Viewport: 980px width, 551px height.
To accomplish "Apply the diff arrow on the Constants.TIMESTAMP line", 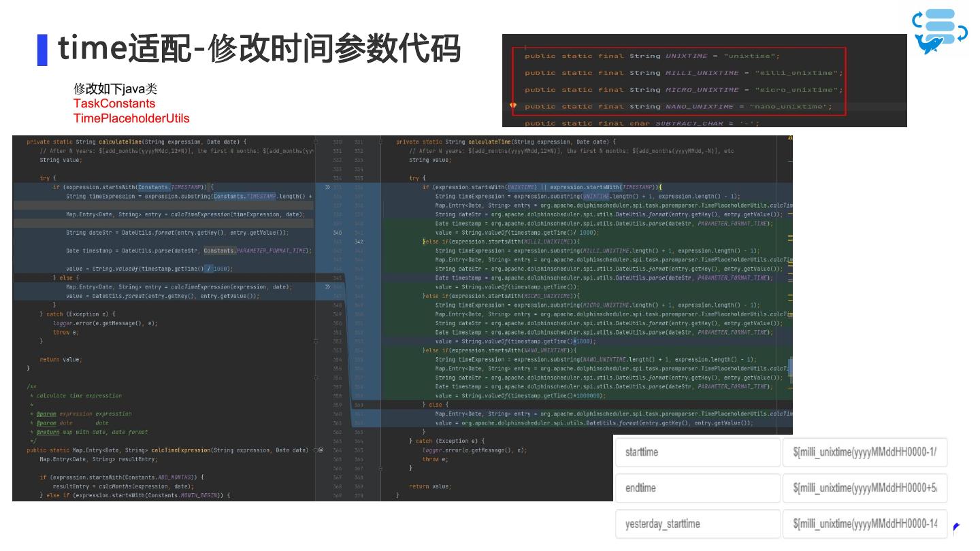I will [328, 187].
